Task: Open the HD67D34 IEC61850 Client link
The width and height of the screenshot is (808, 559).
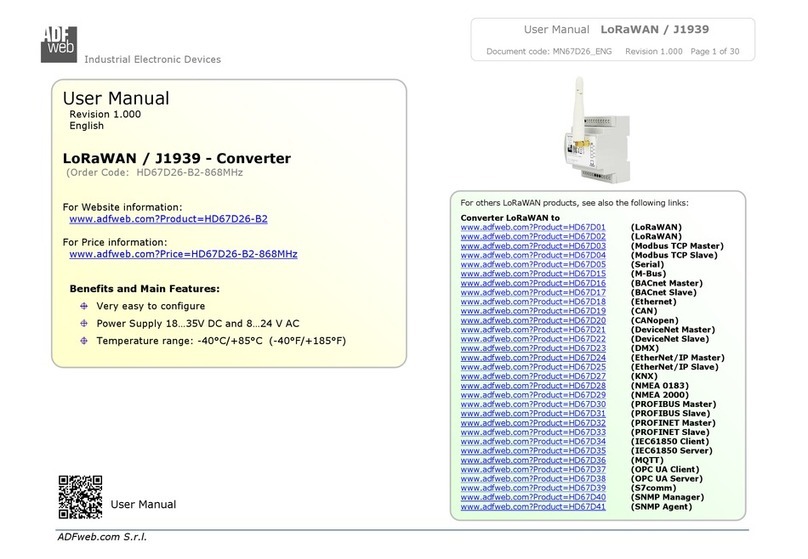Action: point(533,441)
